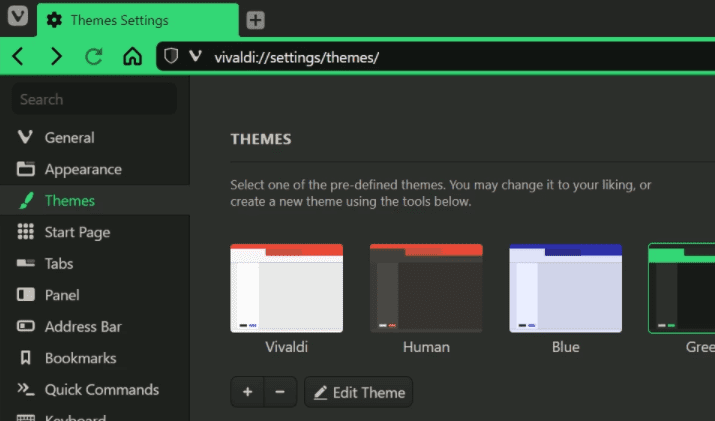Image resolution: width=715 pixels, height=421 pixels.
Task: Choose the Human theme thumbnail
Action: point(426,288)
